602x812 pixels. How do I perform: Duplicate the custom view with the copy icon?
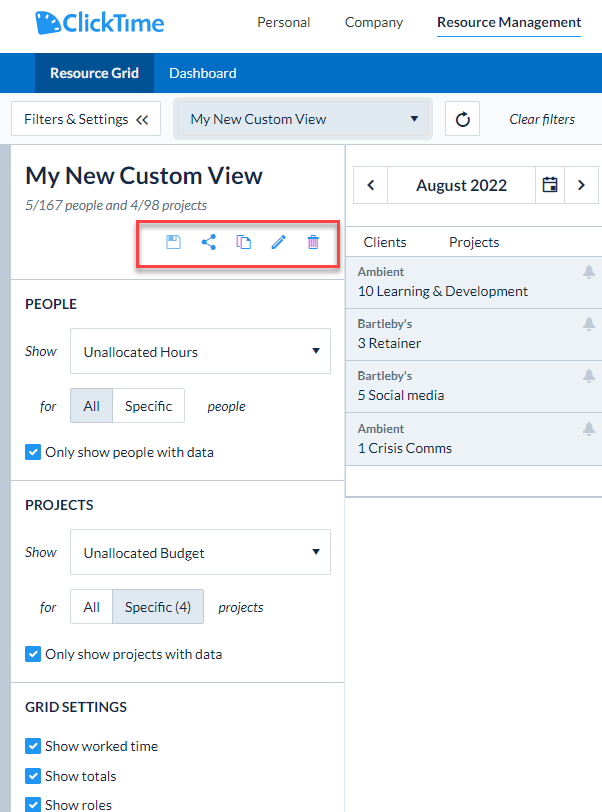[x=243, y=242]
